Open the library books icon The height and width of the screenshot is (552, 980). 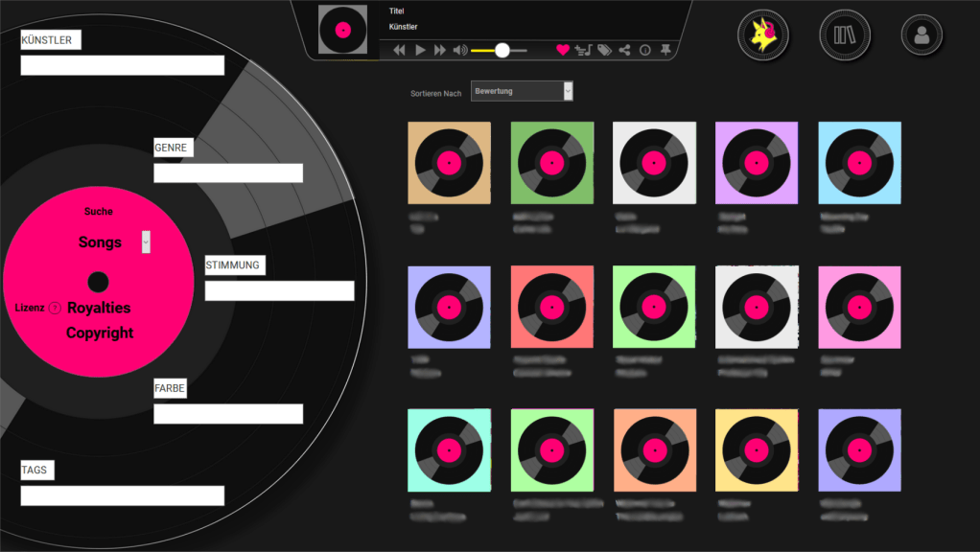coord(845,35)
